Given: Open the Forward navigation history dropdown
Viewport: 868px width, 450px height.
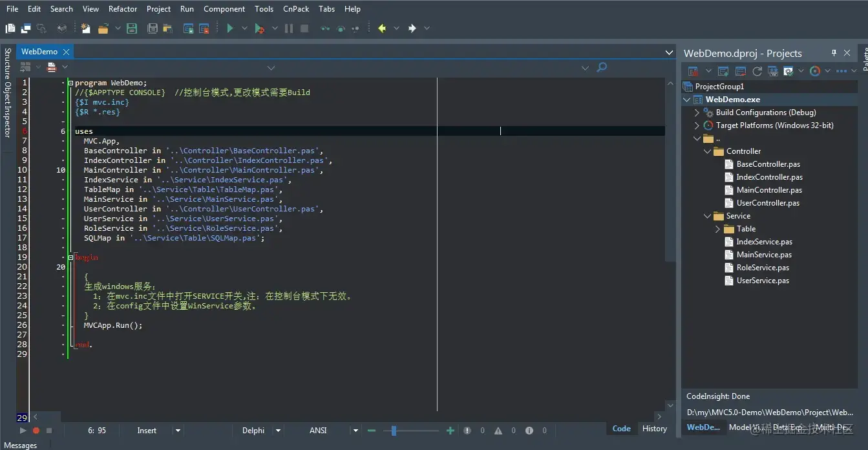Looking at the screenshot, I should pos(427,28).
